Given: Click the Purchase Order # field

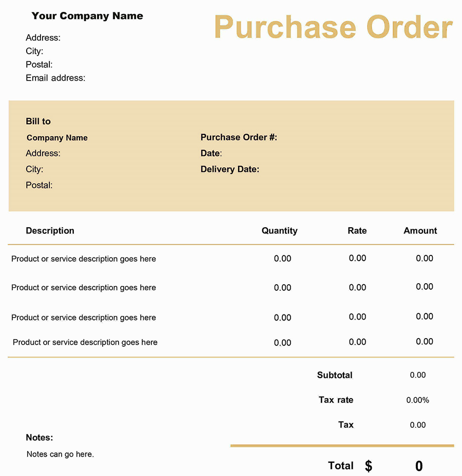Looking at the screenshot, I should (x=239, y=137).
